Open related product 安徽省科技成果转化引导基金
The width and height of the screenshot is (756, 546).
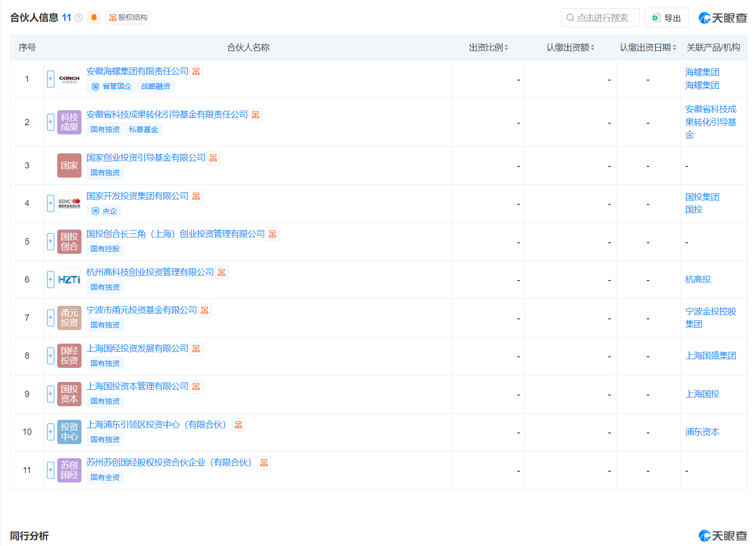pyautogui.click(x=710, y=122)
